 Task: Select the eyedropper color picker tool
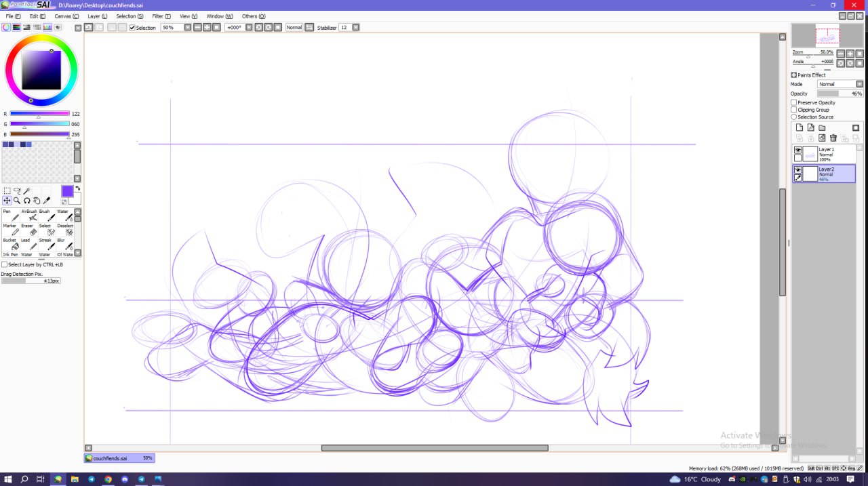[x=47, y=201]
